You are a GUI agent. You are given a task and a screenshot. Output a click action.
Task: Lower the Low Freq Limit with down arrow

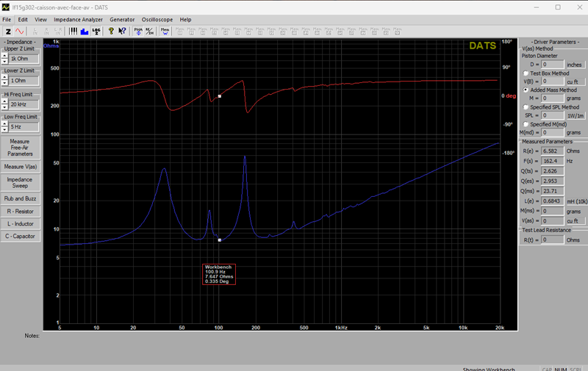tap(4, 129)
